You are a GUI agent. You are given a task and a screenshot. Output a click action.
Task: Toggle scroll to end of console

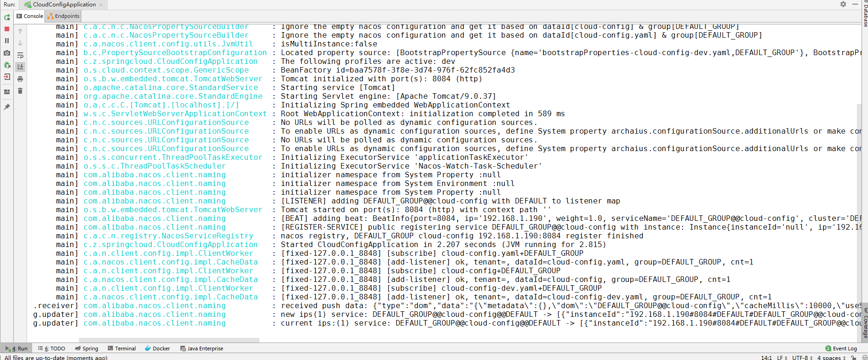20,67
